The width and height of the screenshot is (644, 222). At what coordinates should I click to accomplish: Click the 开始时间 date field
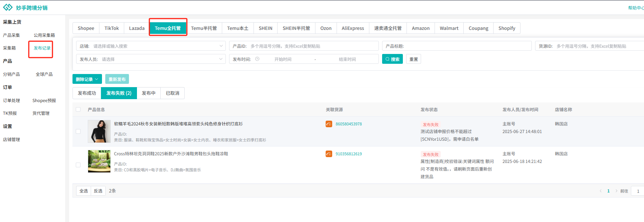point(283,59)
